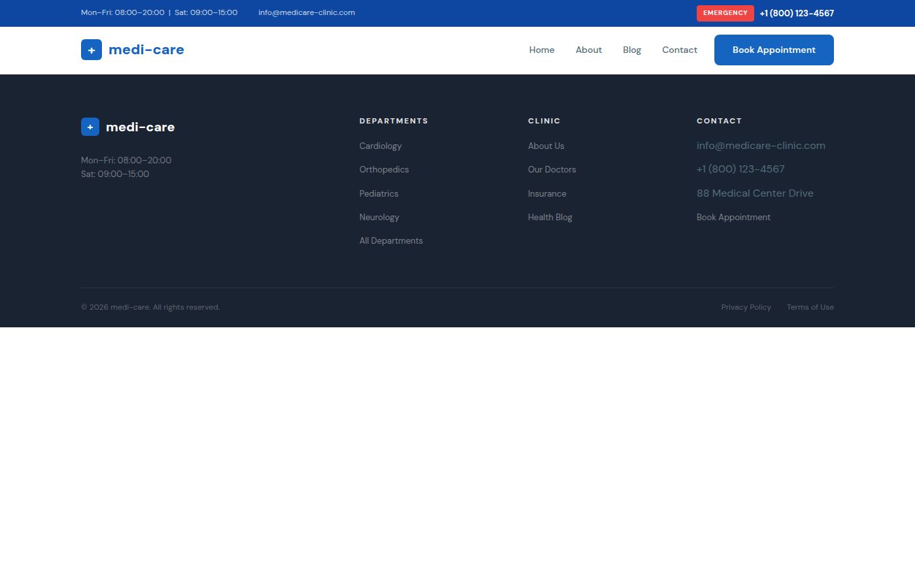Open the Orthopedics department link
Screen dimensions: 915x588
point(384,169)
